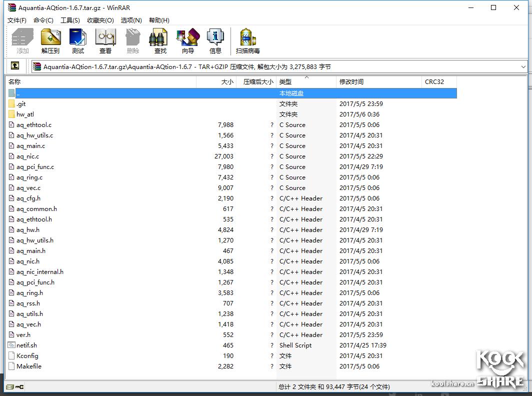This screenshot has height=396, width=532.
Task: Show archive Info (信息) icon
Action: pos(215,41)
